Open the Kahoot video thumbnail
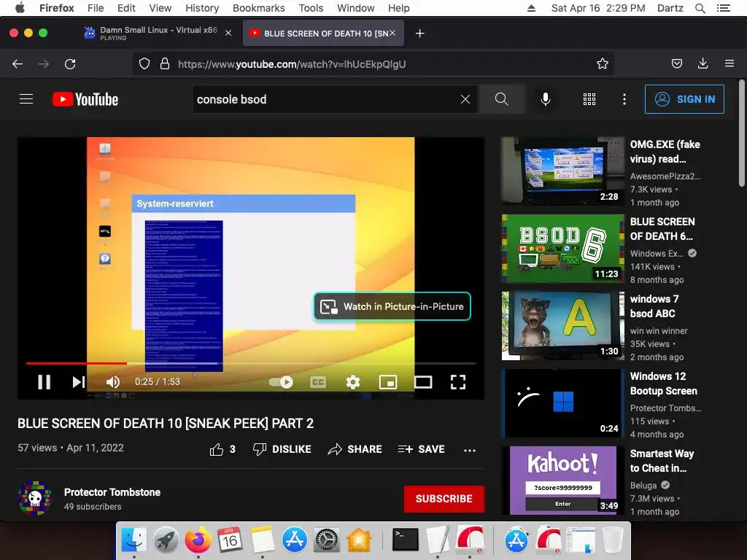 pos(562,480)
